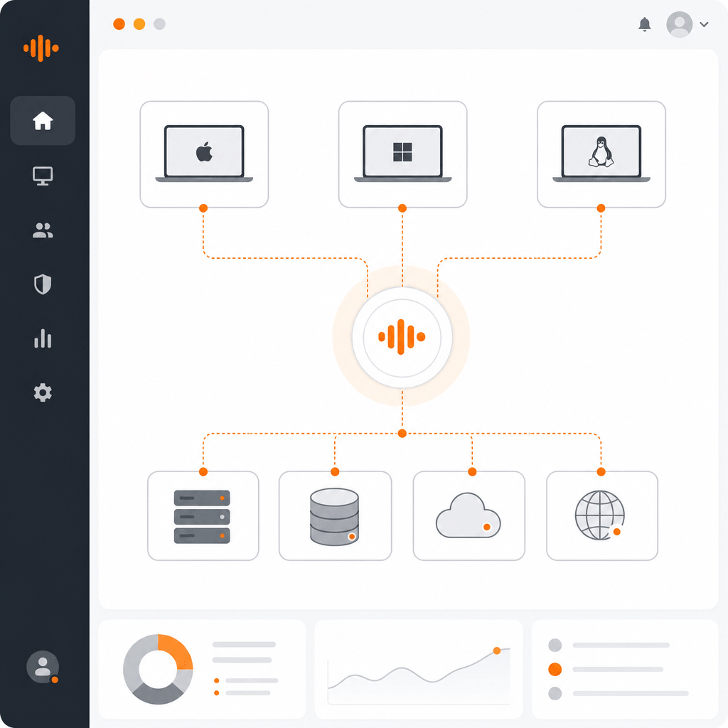Image resolution: width=728 pixels, height=728 pixels.
Task: Click the profile avatar at sidebar bottom
Action: coord(43,667)
